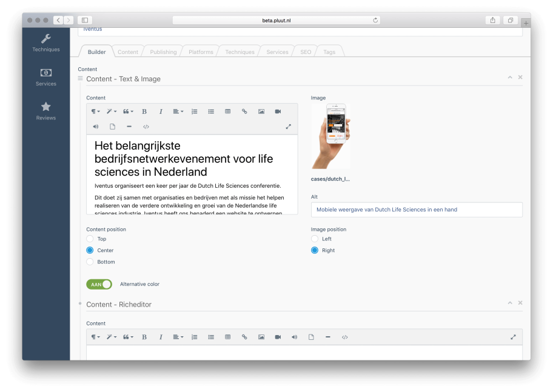Open quote dropdown in Richeditor toolbar
The width and height of the screenshot is (553, 392).
(128, 337)
